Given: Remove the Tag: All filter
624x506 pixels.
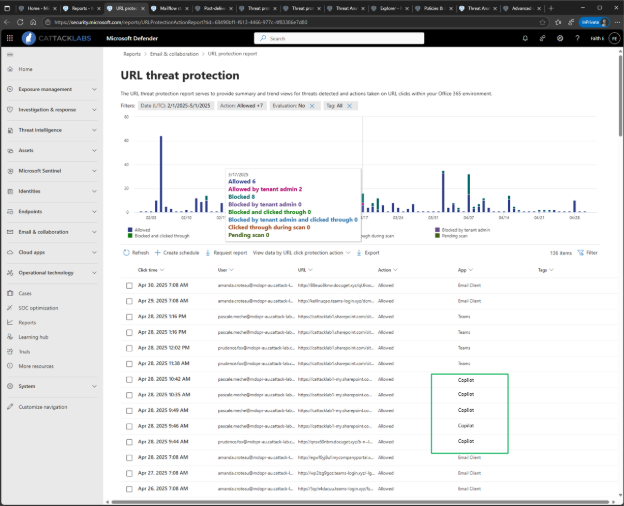Looking at the screenshot, I should (x=349, y=106).
